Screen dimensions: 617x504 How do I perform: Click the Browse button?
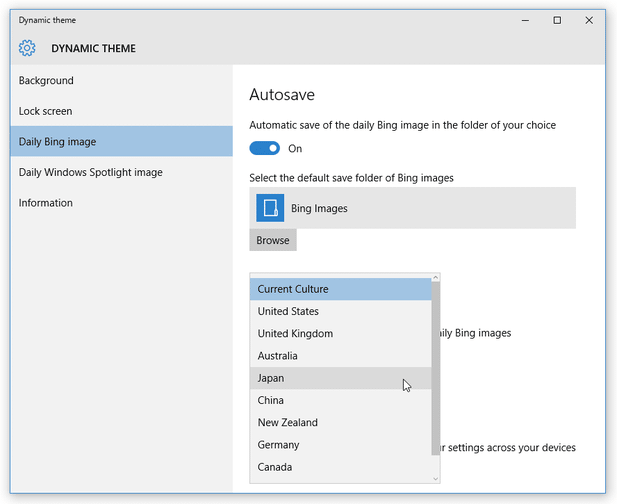[273, 240]
